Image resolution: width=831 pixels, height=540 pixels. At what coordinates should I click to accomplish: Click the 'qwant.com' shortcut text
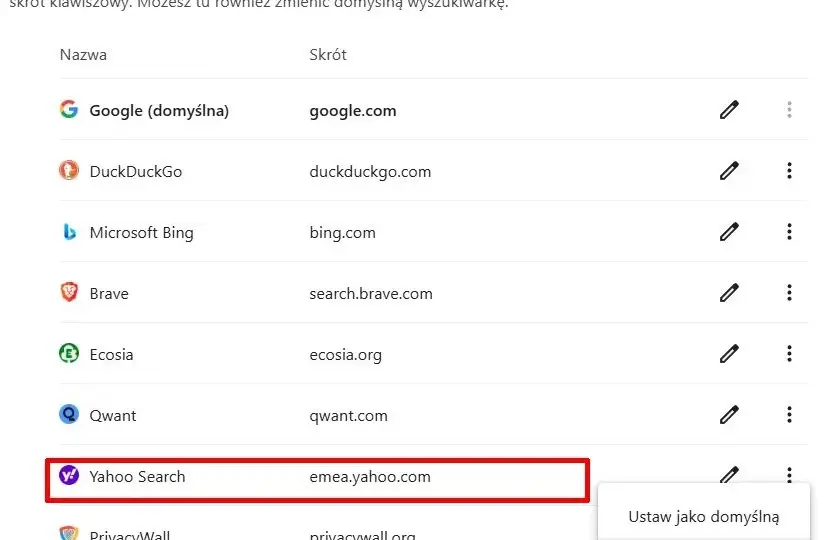point(349,417)
